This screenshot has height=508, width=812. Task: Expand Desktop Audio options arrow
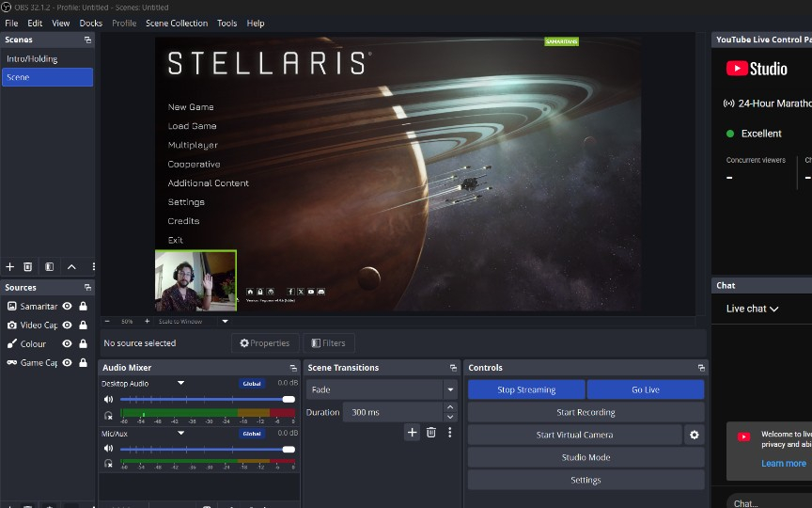coord(180,383)
